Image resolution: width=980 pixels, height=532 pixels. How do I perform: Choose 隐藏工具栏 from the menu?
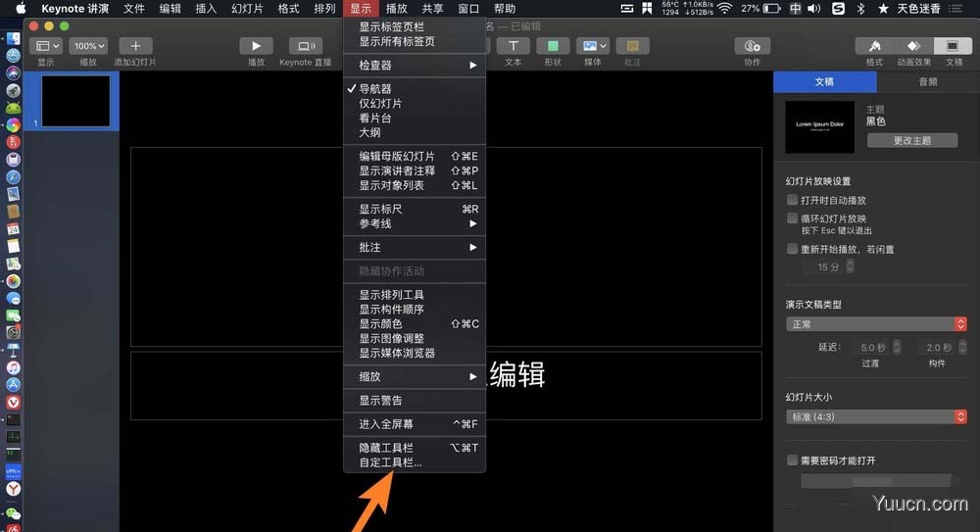point(415,448)
